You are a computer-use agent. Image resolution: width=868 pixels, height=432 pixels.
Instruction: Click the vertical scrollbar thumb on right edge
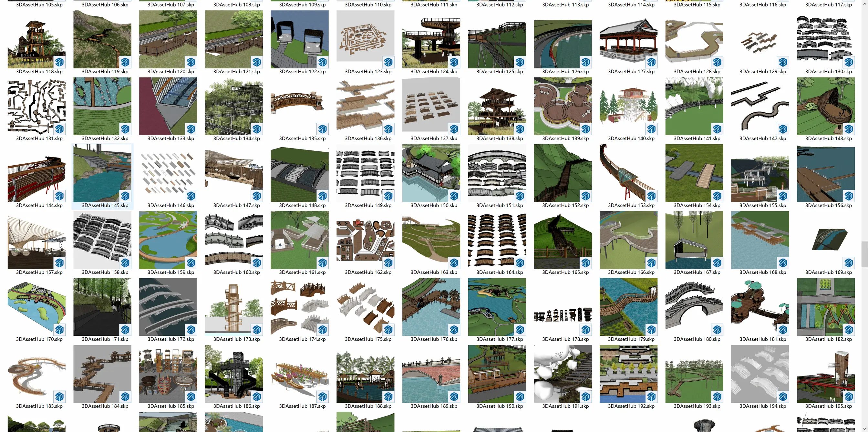click(864, 253)
